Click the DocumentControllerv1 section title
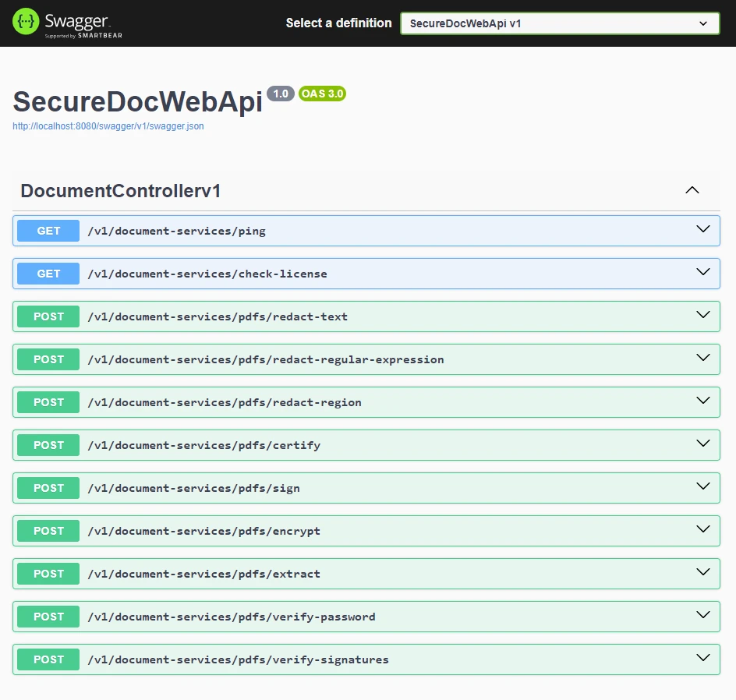Viewport: 736px width, 700px height. (x=121, y=191)
